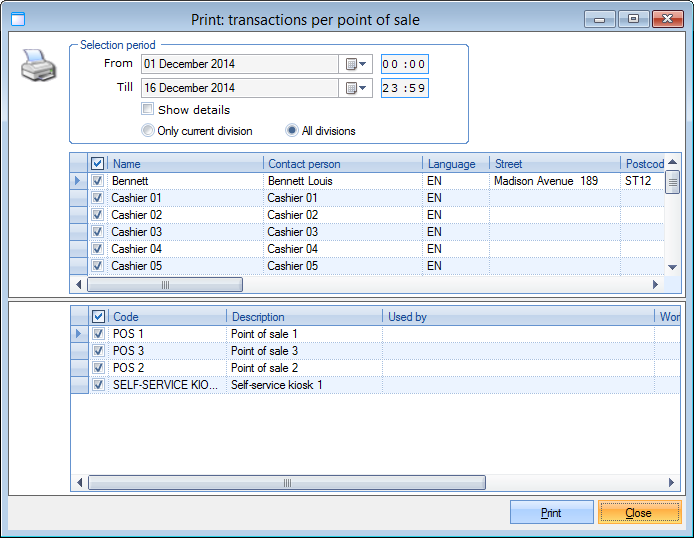Click the printer icon
Screen dimensions: 694x538
tap(38, 68)
